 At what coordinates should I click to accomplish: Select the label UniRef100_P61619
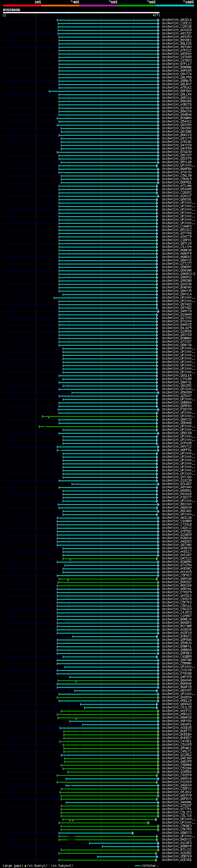[176, 494]
